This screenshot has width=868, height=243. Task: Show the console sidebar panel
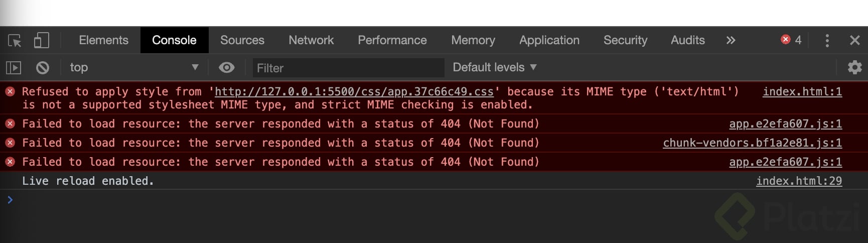coord(14,67)
